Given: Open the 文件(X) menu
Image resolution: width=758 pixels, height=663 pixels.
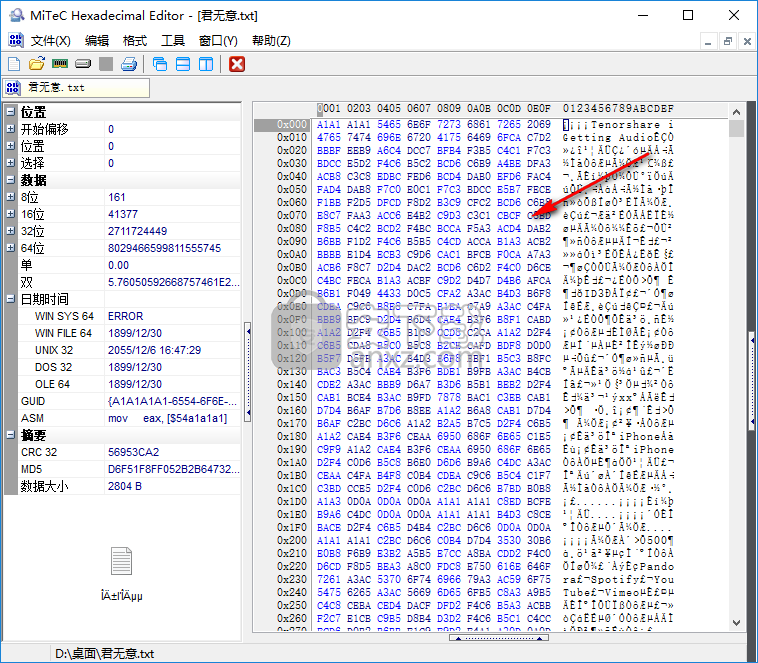Looking at the screenshot, I should [x=50, y=41].
